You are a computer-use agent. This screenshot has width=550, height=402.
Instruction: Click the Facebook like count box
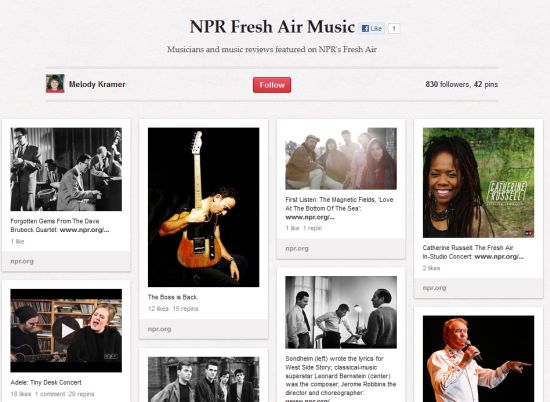(394, 28)
